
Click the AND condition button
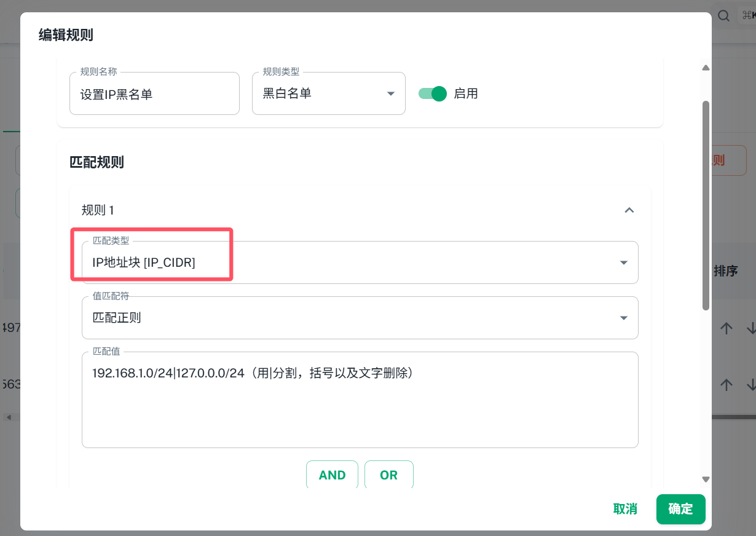[x=332, y=475]
